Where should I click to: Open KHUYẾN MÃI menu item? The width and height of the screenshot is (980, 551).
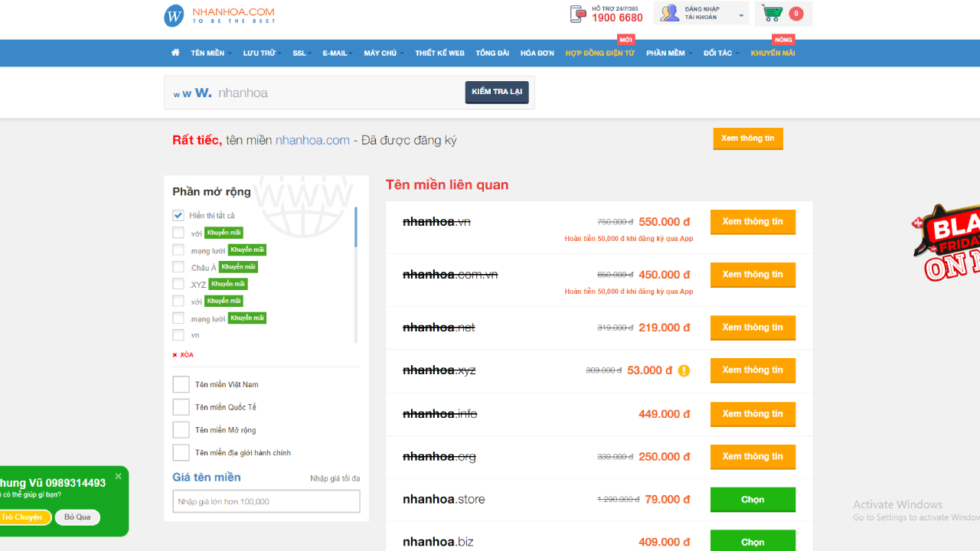pos(773,53)
